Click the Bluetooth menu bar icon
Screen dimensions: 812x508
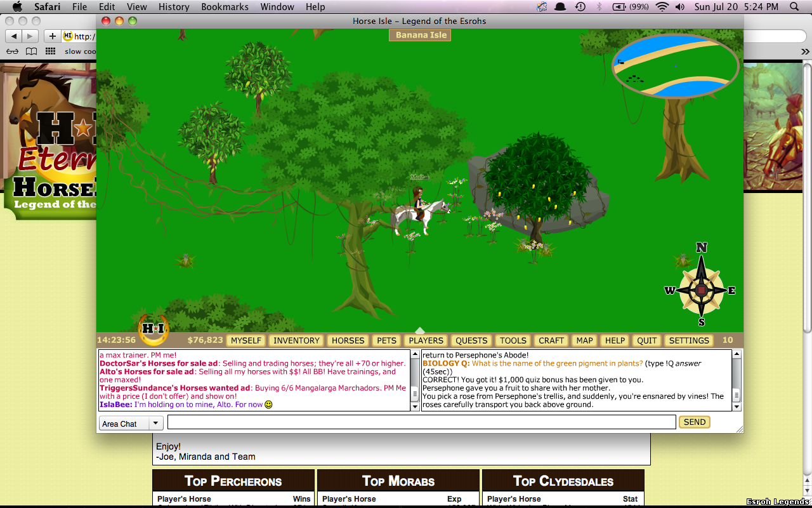[x=599, y=7]
